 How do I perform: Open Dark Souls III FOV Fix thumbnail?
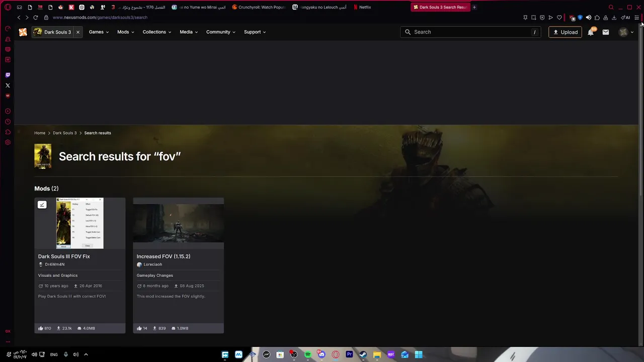pyautogui.click(x=80, y=223)
